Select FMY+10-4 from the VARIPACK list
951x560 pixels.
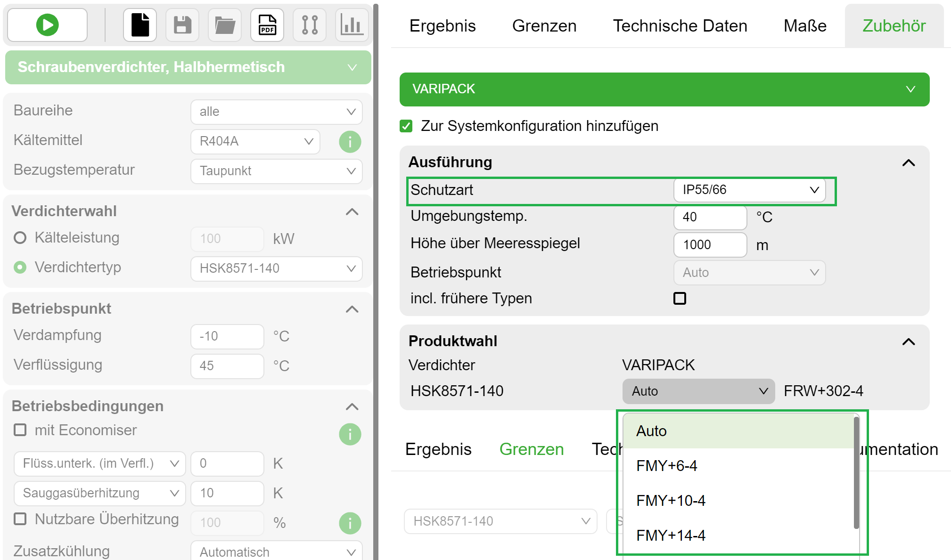671,501
